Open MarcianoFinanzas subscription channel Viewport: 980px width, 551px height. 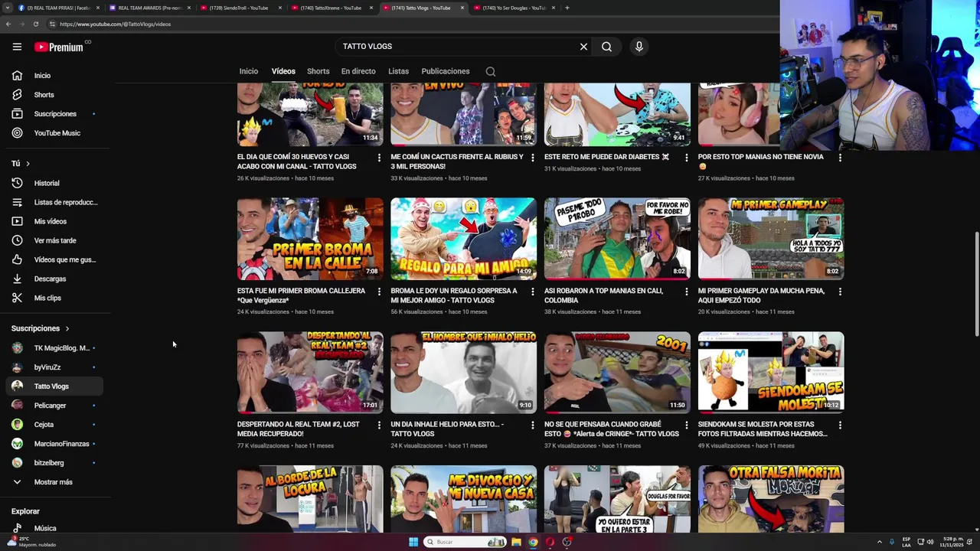tap(53, 444)
